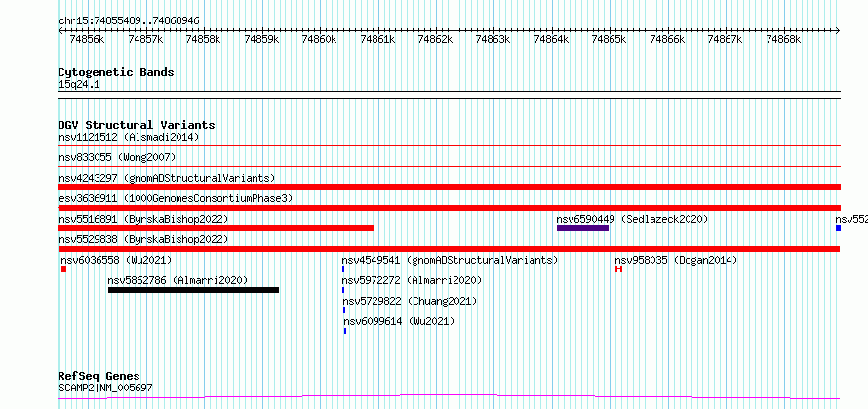Click nsv5729822 (Chuang2021) label
Viewport: 868px width, 409px height.
[x=410, y=301]
